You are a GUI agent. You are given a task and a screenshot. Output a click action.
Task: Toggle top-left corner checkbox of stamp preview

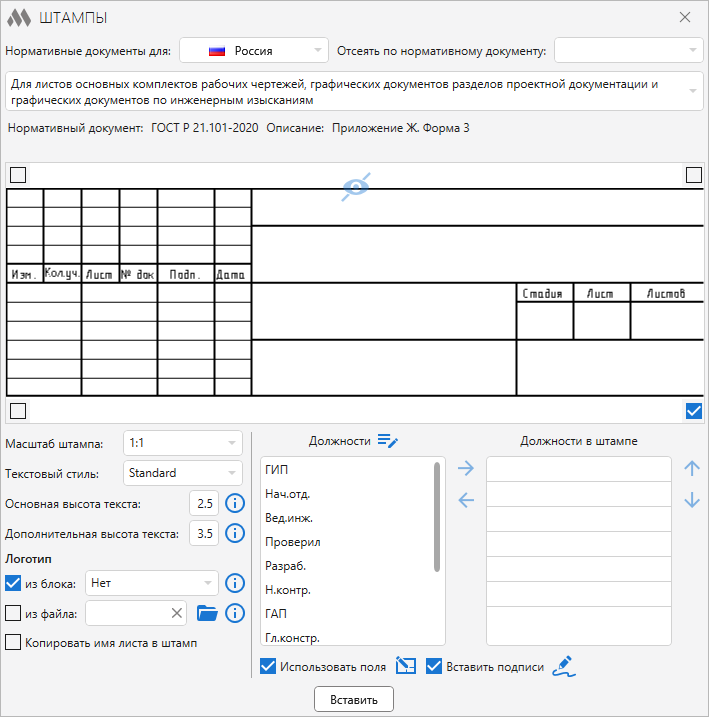coord(18,175)
